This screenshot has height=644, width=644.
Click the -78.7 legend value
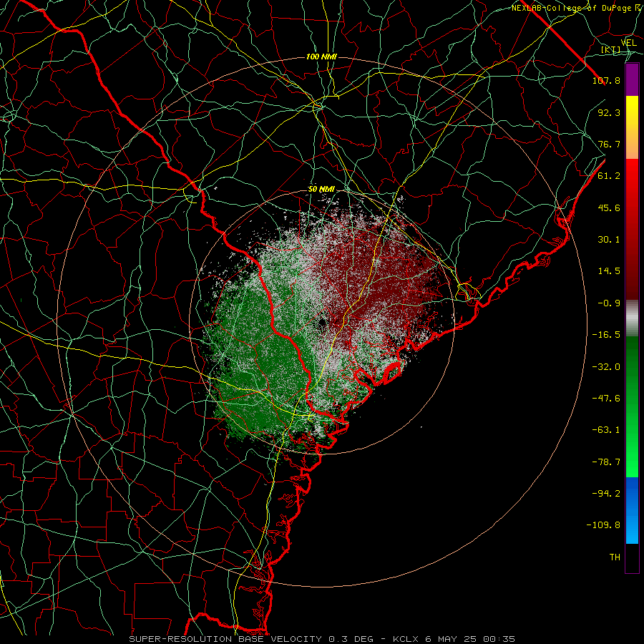click(606, 462)
